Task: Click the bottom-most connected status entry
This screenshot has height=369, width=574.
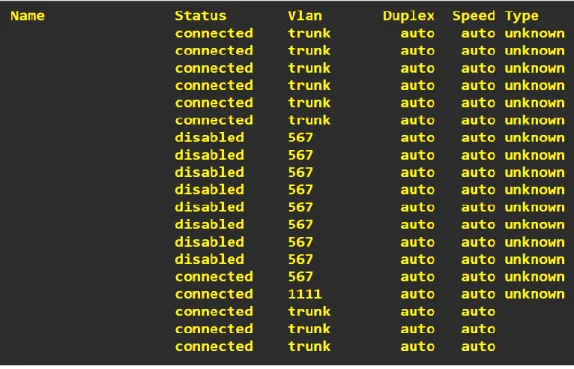Action: 214,346
